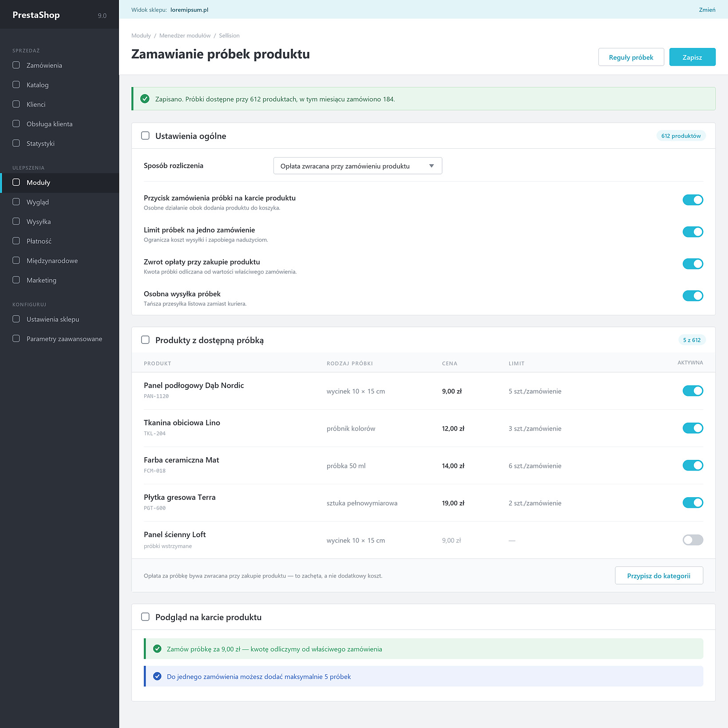The image size is (728, 728).
Task: Open the Menedżer modułów breadcrumb link
Action: [185, 36]
